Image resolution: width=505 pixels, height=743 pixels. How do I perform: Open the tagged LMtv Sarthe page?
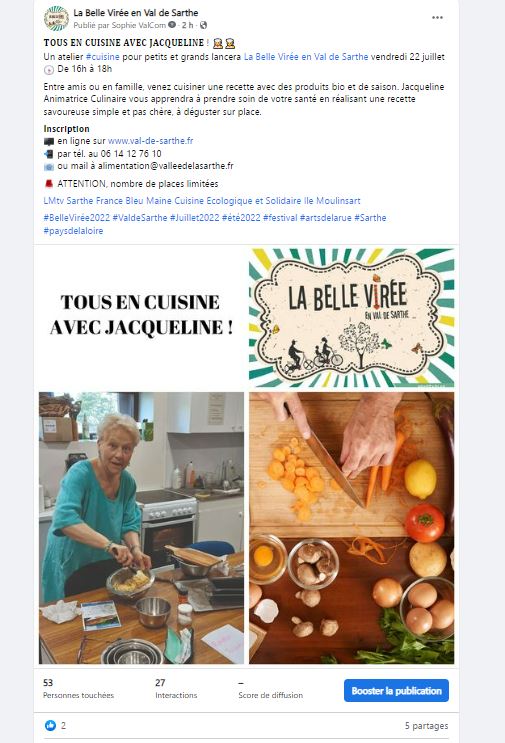coord(68,200)
